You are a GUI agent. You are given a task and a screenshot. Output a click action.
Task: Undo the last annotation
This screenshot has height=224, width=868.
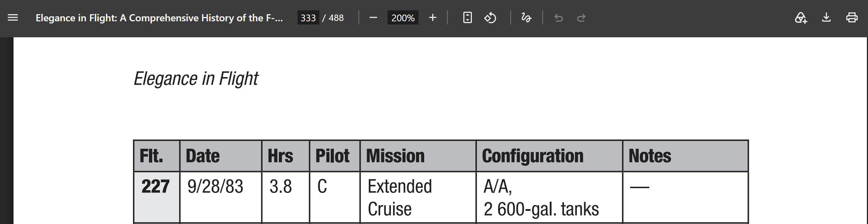click(x=559, y=18)
